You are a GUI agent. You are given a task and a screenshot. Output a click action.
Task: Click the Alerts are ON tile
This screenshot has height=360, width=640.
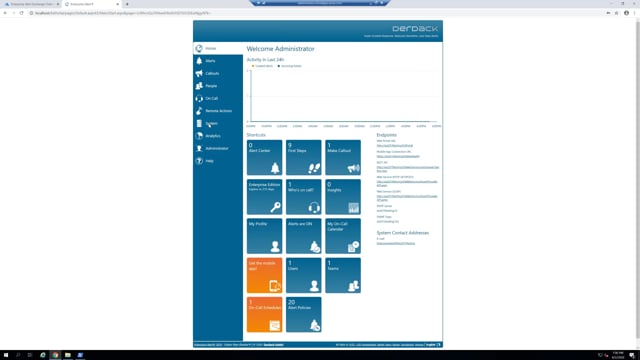pyautogui.click(x=303, y=236)
